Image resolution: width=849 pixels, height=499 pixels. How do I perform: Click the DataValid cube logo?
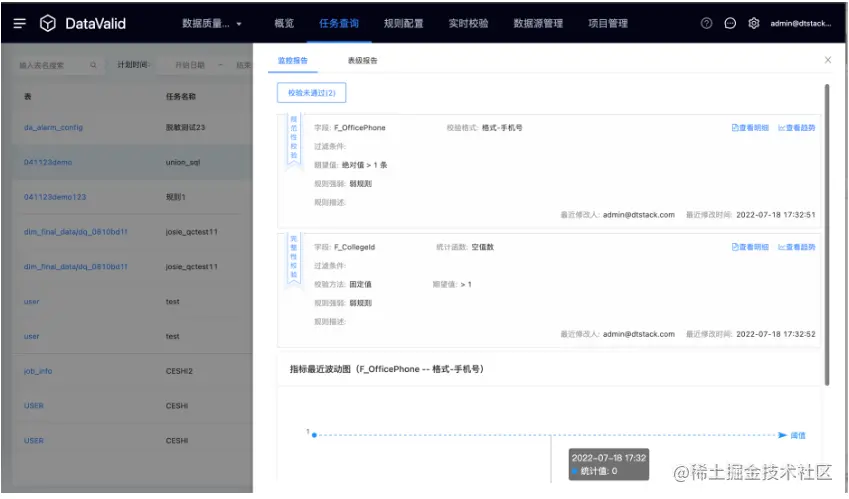48,23
